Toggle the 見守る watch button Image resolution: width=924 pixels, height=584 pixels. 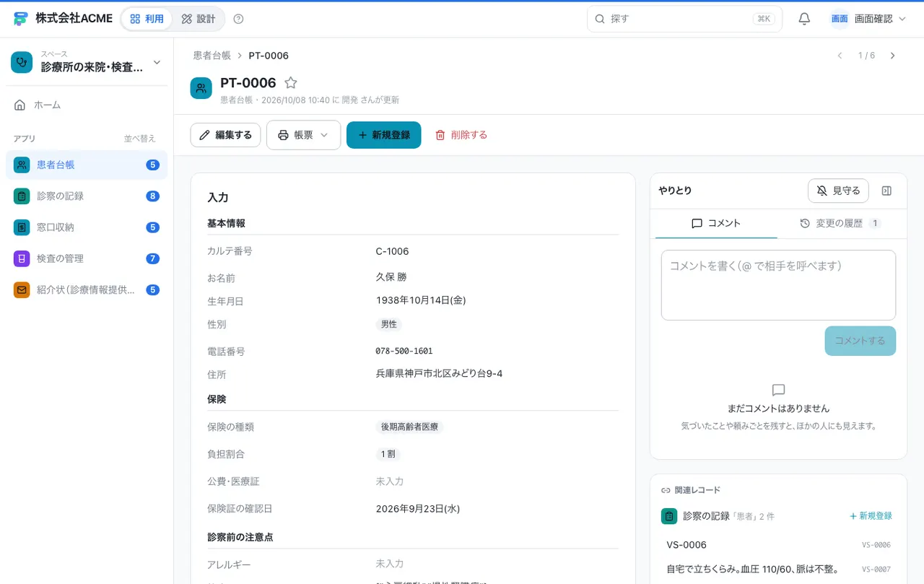(x=838, y=191)
